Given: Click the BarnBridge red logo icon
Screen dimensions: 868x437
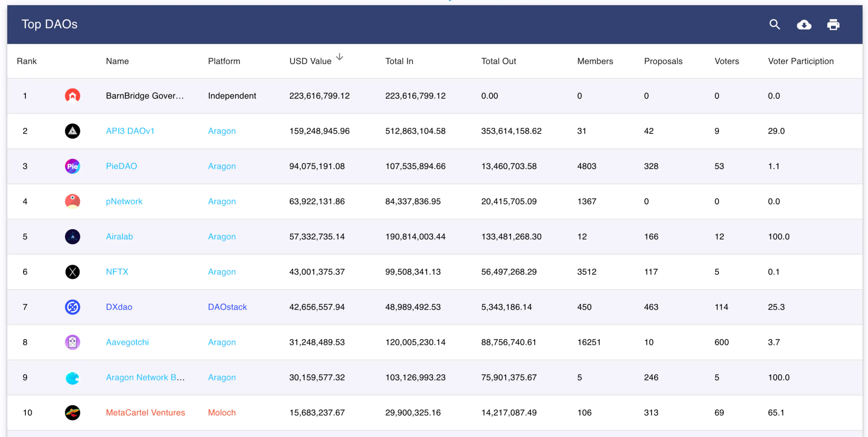Looking at the screenshot, I should coord(72,96).
